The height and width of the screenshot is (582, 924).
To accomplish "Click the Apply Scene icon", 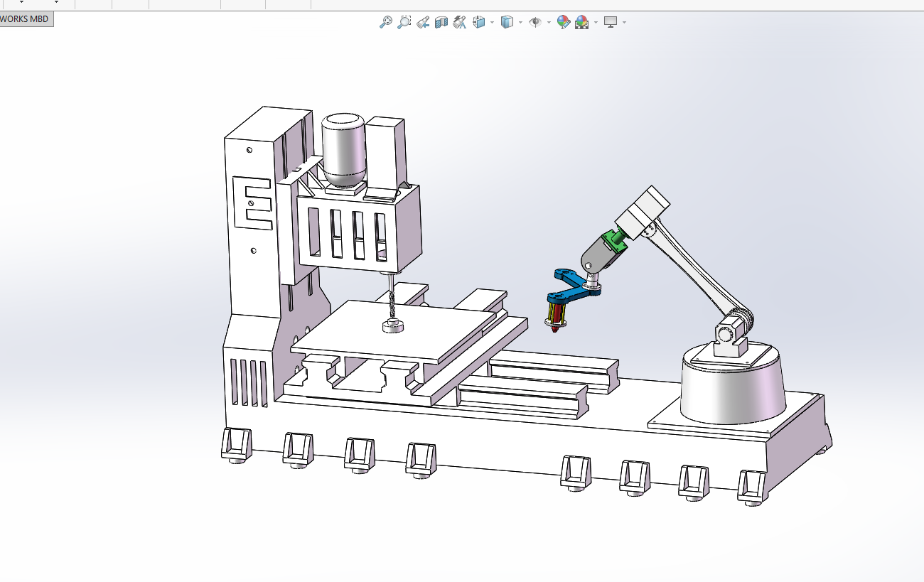I will pos(582,22).
